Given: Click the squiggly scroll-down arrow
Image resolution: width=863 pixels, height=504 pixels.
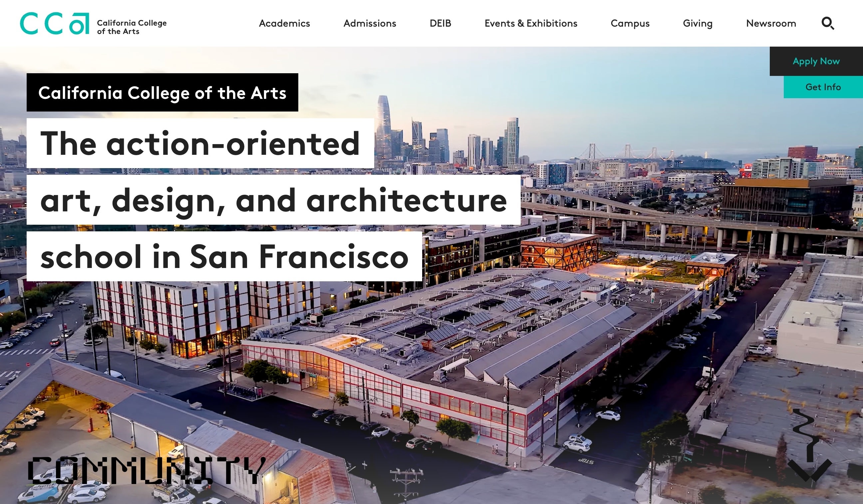Looking at the screenshot, I should click(x=810, y=444).
